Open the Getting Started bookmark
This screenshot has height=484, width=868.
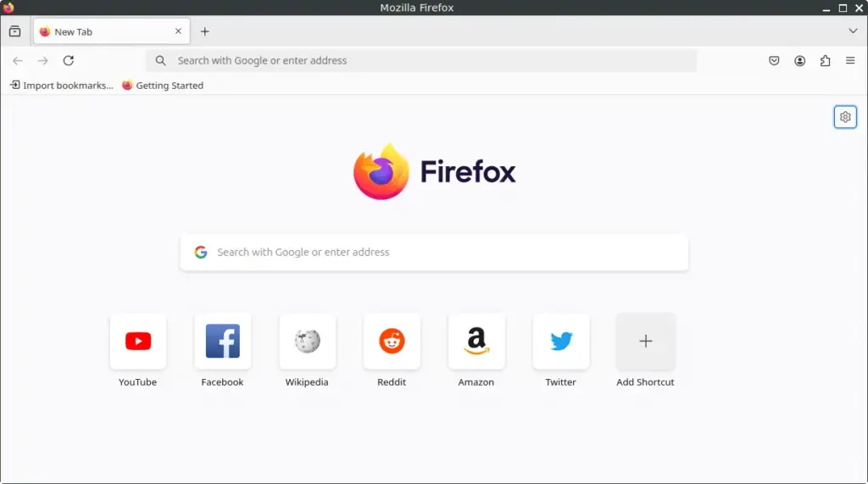(x=163, y=86)
